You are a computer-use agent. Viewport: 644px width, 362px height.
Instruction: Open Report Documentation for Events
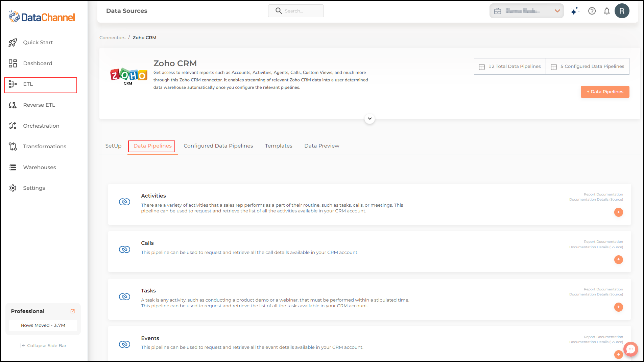(x=603, y=337)
